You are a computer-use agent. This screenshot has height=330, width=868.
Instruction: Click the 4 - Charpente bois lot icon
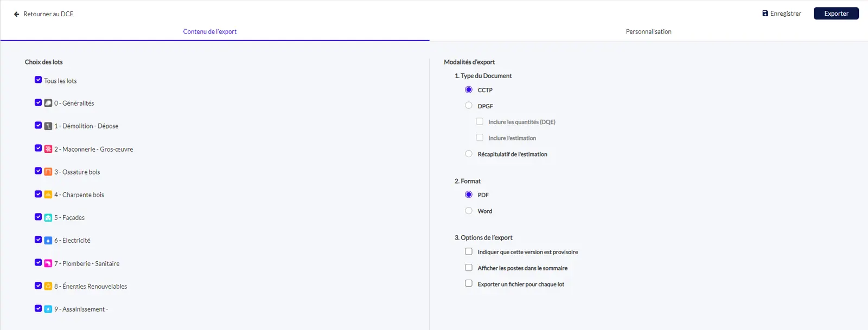[x=48, y=195]
